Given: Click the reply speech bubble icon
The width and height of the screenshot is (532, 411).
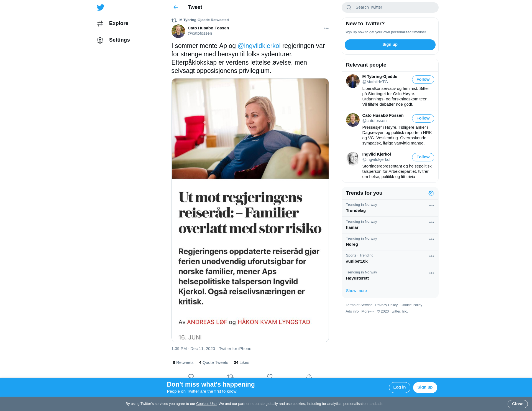Looking at the screenshot, I should pos(191,376).
